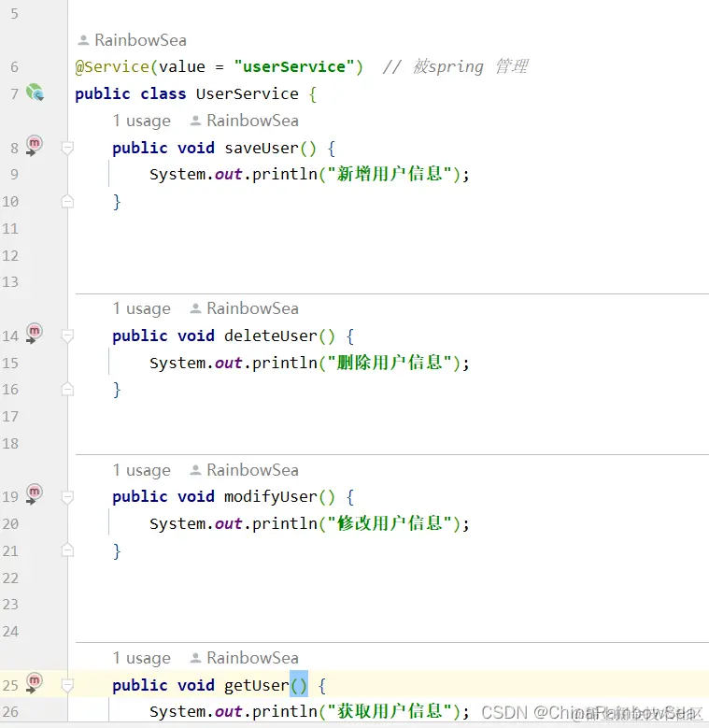709x728 pixels.
Task: Click the RainbowSea author hint above modifyUser
Action: click(x=245, y=470)
